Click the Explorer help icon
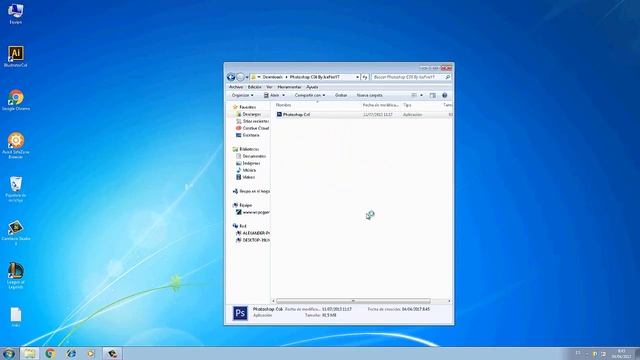 click(444, 96)
